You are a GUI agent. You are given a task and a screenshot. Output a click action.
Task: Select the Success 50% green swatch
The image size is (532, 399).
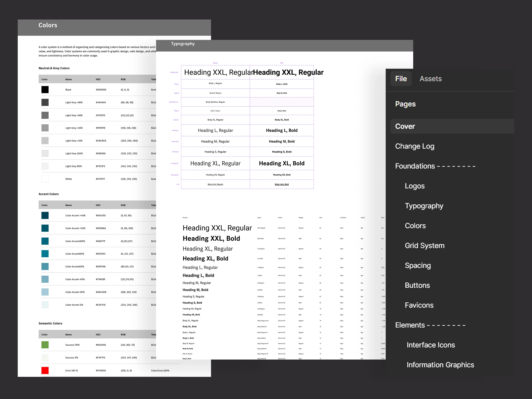click(45, 345)
